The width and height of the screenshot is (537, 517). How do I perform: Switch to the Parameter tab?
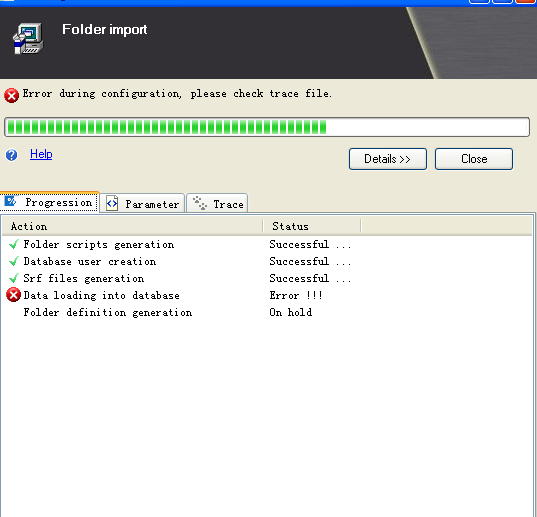point(142,203)
